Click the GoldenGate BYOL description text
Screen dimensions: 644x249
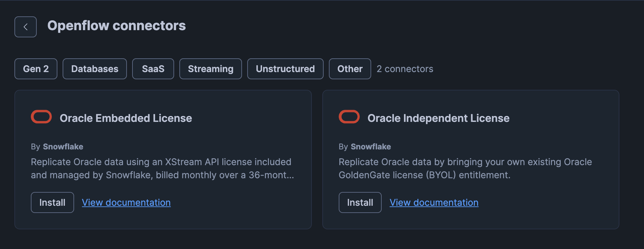[x=465, y=168]
